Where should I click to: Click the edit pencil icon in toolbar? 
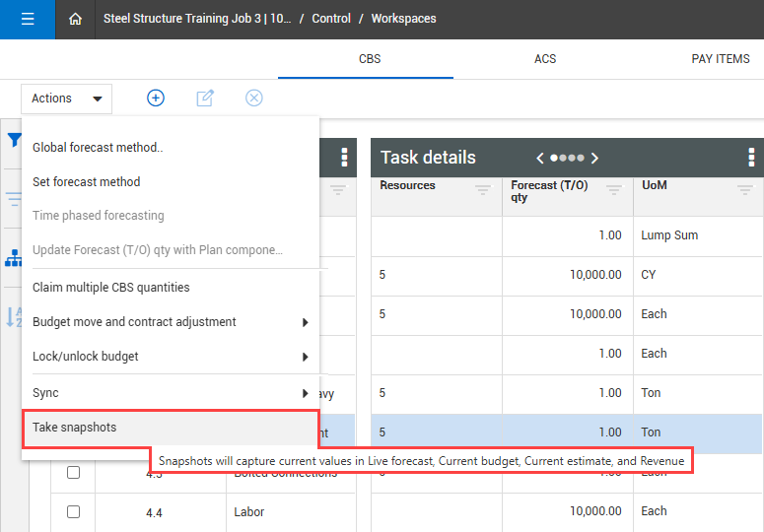[205, 98]
